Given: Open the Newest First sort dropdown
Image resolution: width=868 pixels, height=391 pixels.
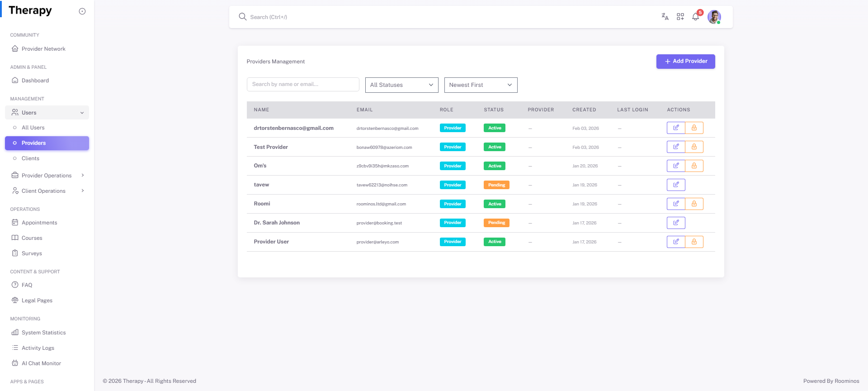Looking at the screenshot, I should click(x=481, y=85).
